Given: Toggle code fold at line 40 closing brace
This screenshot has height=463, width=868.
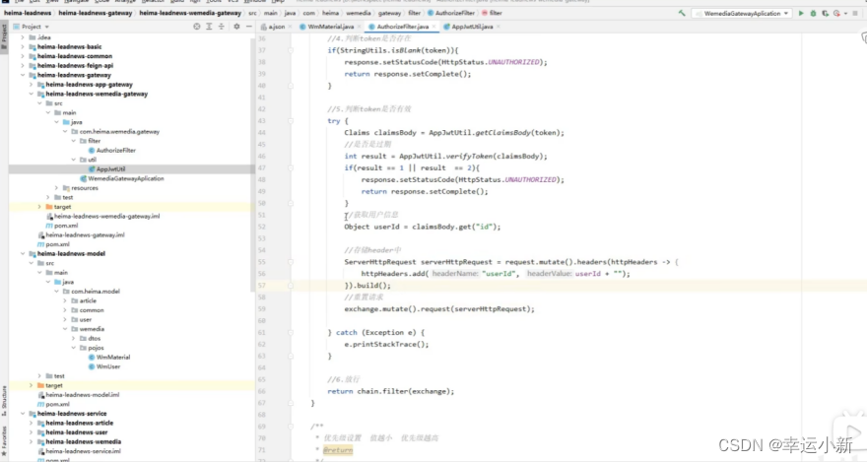Looking at the screenshot, I should click(291, 86).
